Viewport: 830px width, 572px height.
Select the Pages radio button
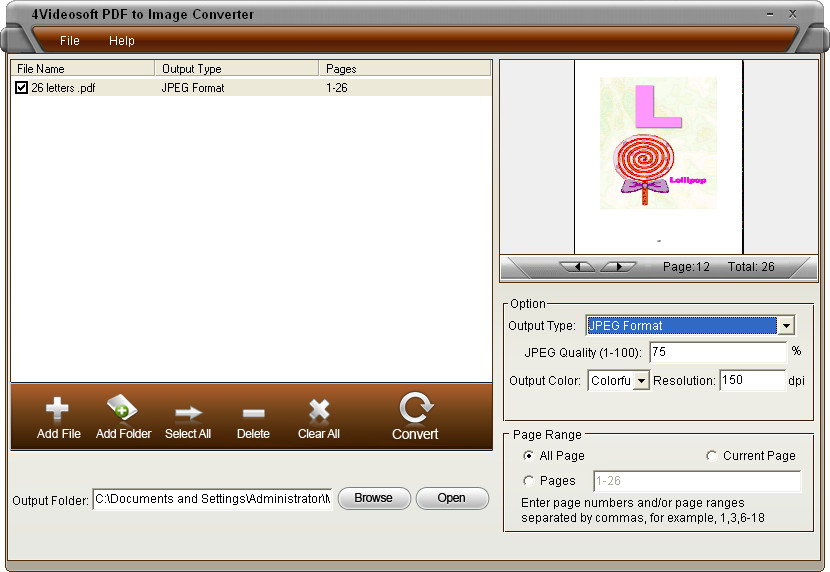coord(528,481)
